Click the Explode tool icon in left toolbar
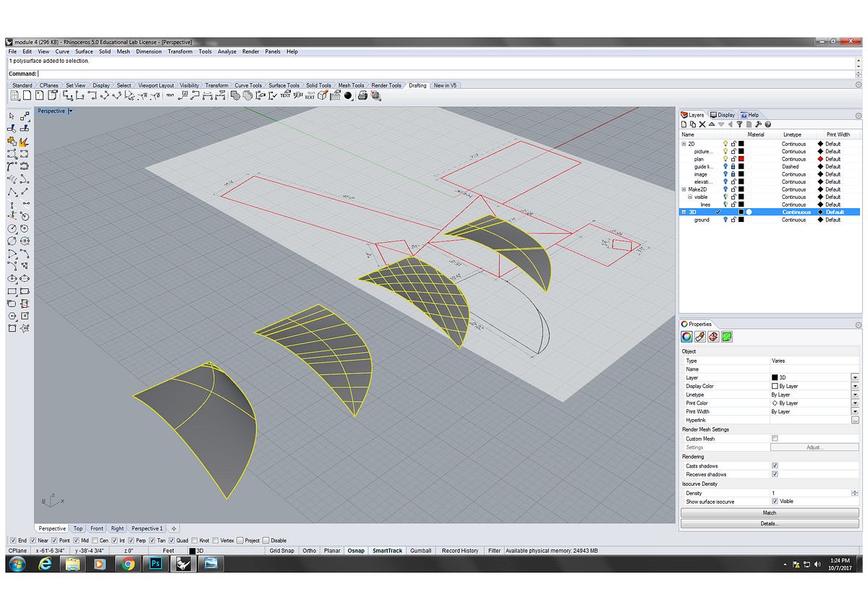This screenshot has height=610, width=868. click(x=25, y=141)
